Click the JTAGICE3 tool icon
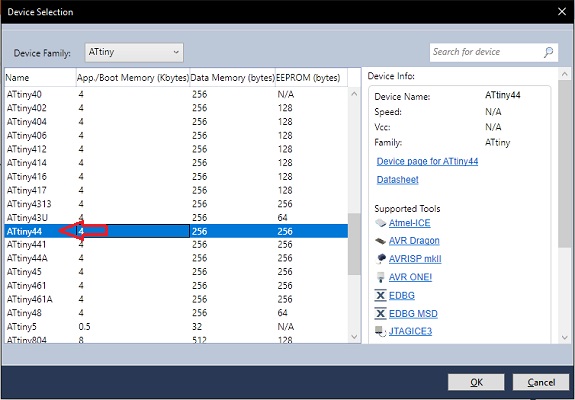The width and height of the screenshot is (575, 400). click(x=381, y=331)
